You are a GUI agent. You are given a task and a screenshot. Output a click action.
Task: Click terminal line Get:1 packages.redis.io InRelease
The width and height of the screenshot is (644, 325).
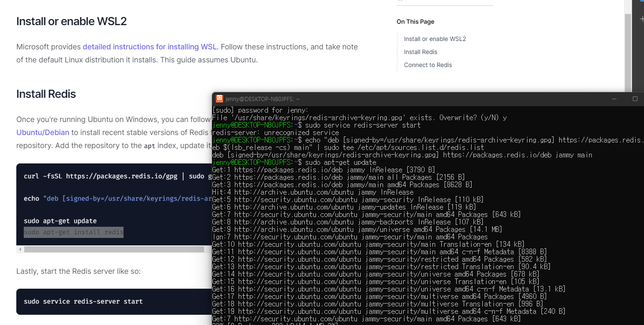[323, 170]
